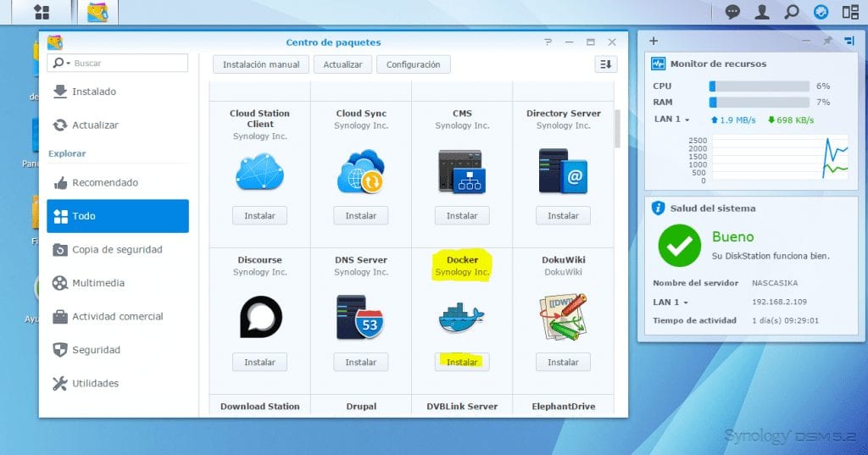Click the DNS Server package icon

(x=359, y=317)
